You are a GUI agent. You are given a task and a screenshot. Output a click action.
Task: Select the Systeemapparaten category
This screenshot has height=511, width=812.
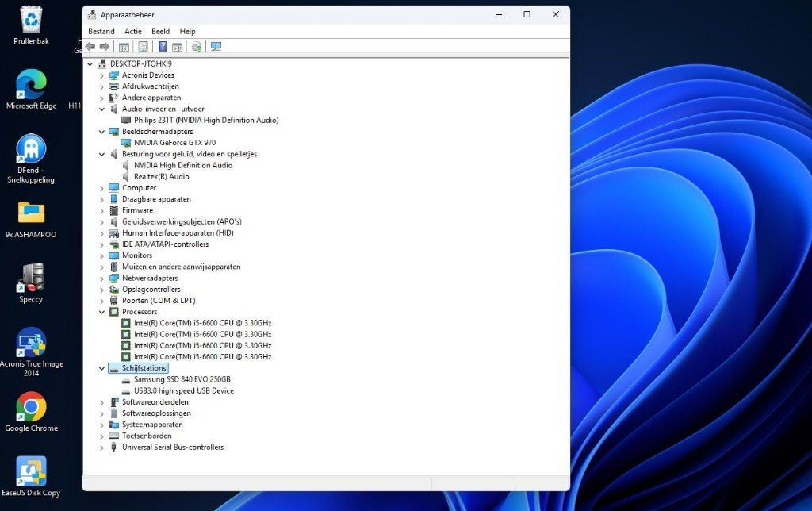coord(152,425)
